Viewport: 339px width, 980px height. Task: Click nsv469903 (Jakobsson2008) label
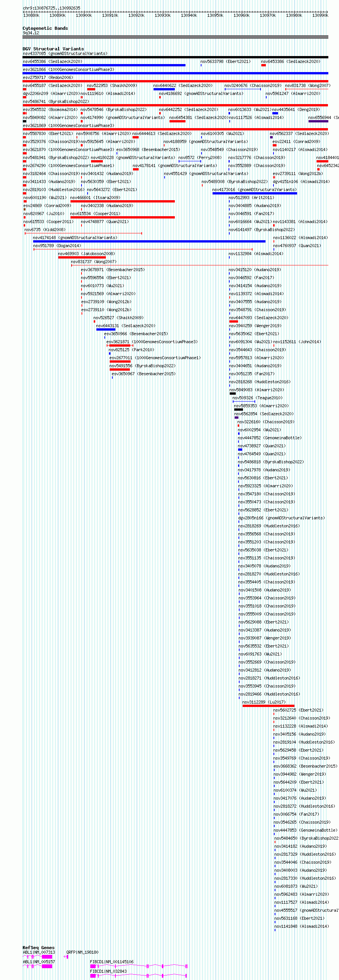86,254
